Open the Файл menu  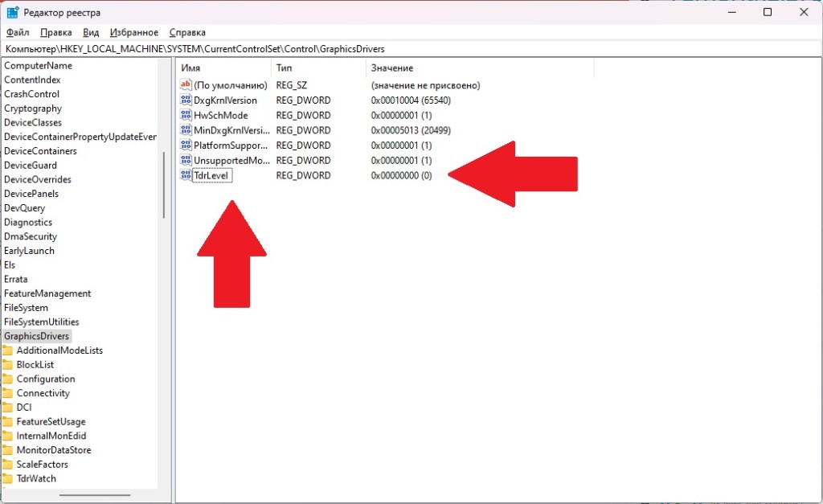(18, 32)
